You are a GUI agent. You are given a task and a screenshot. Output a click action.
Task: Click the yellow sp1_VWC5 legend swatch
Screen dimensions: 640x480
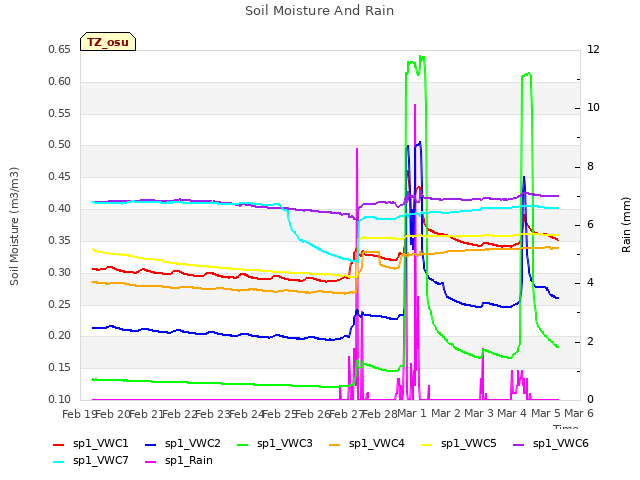(427, 444)
